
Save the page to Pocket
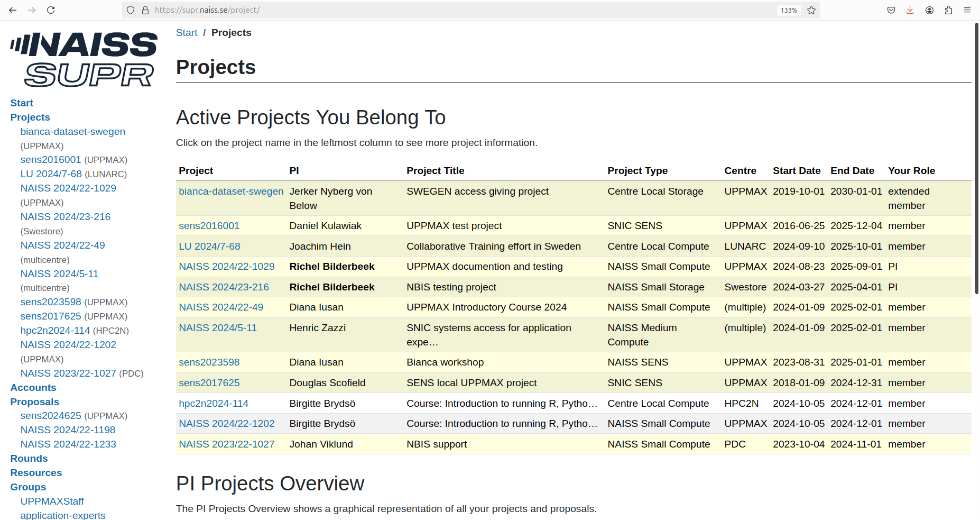(x=891, y=10)
